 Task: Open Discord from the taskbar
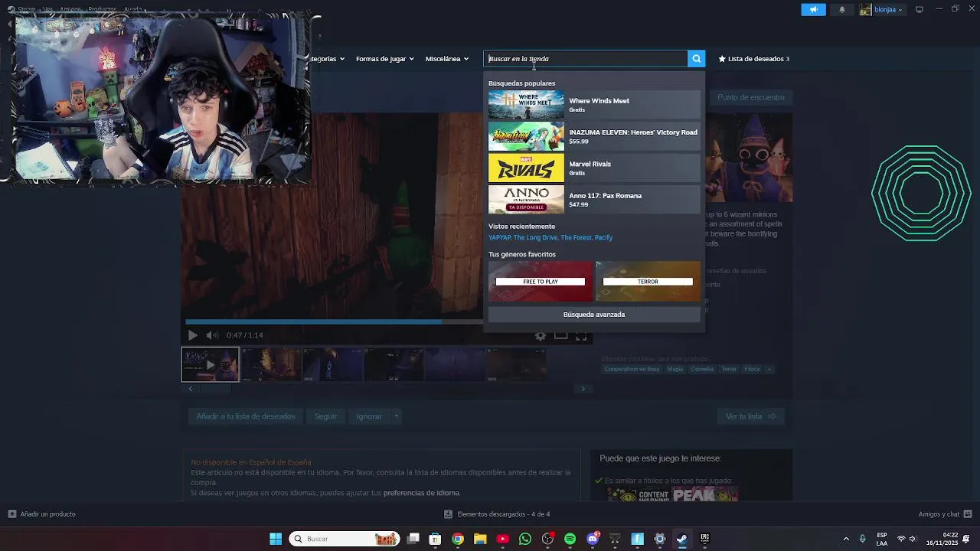click(x=593, y=539)
